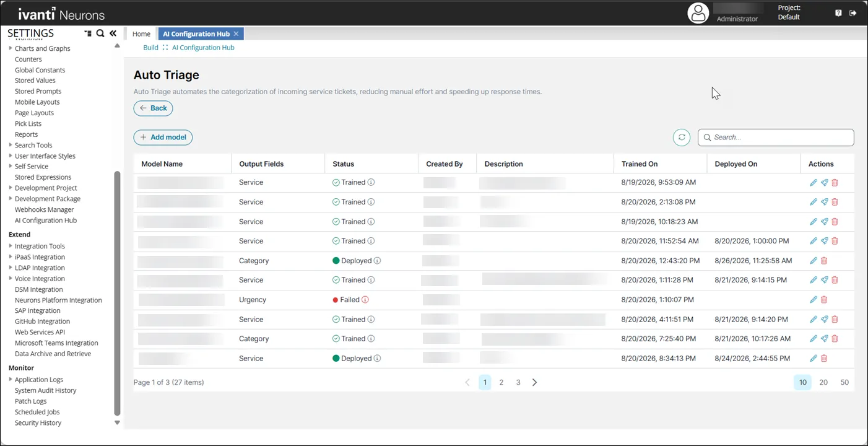Select GitHub Integration in the settings tree
Image resolution: width=868 pixels, height=446 pixels.
pyautogui.click(x=42, y=321)
